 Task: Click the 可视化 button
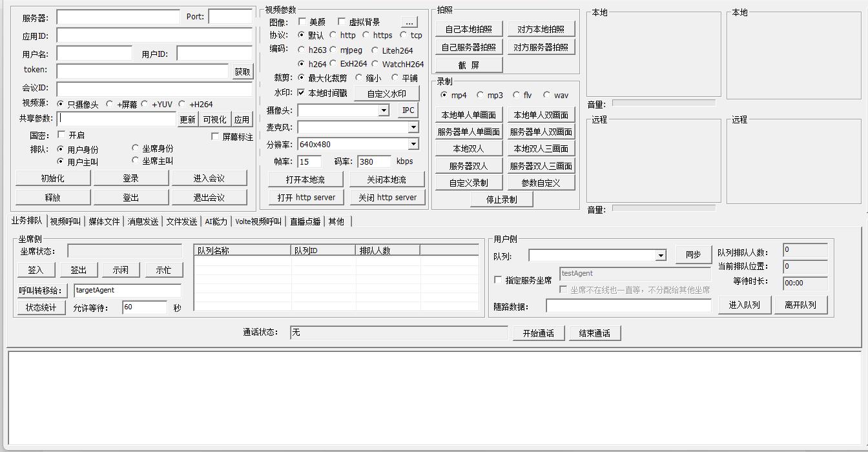(215, 119)
